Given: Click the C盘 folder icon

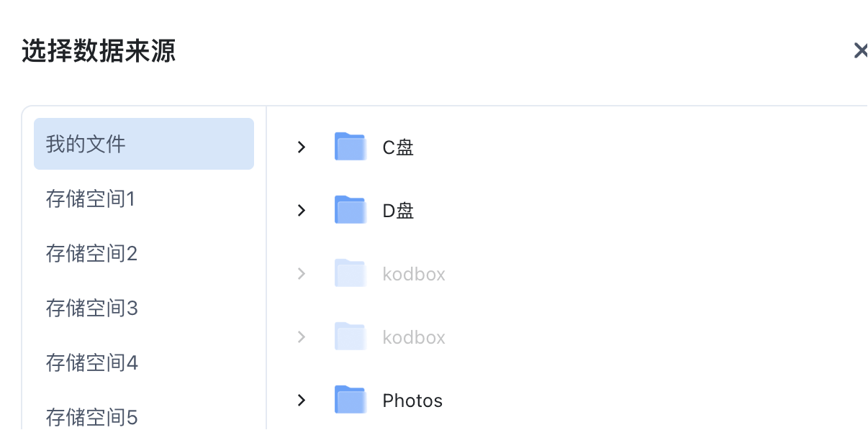Looking at the screenshot, I should [351, 147].
